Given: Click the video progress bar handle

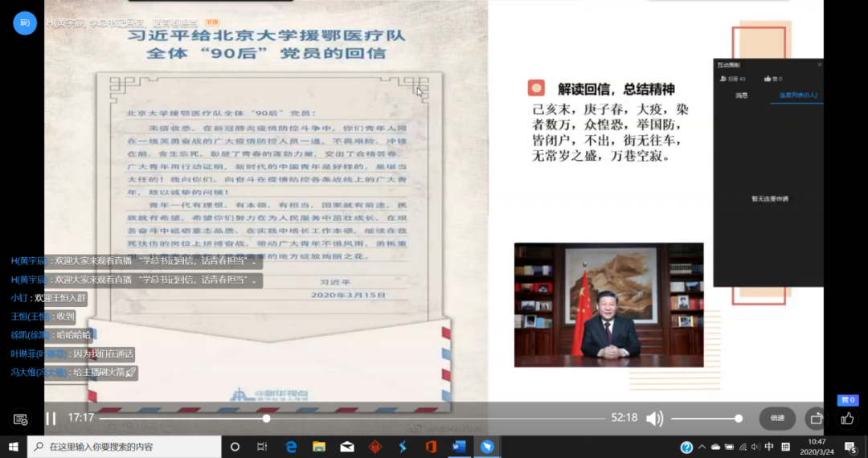Looking at the screenshot, I should point(266,419).
